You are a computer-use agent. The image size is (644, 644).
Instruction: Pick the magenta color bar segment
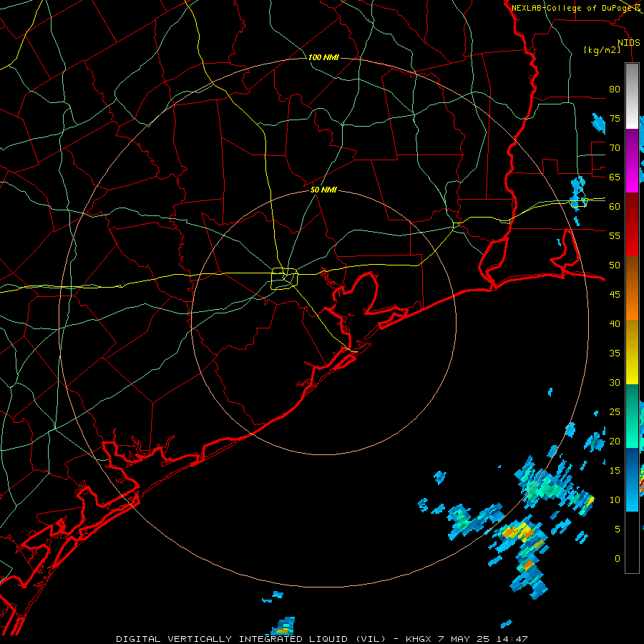click(x=632, y=175)
